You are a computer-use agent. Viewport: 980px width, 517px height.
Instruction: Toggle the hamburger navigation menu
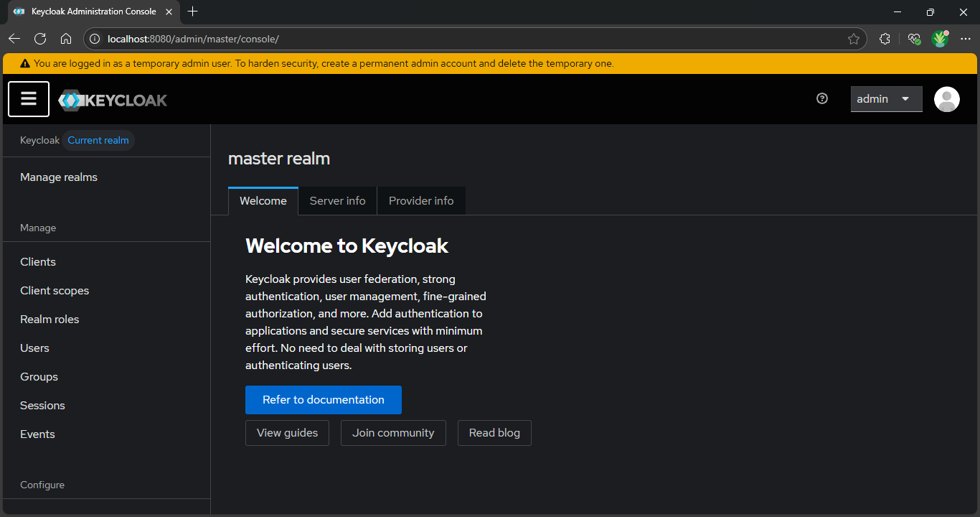pos(29,99)
